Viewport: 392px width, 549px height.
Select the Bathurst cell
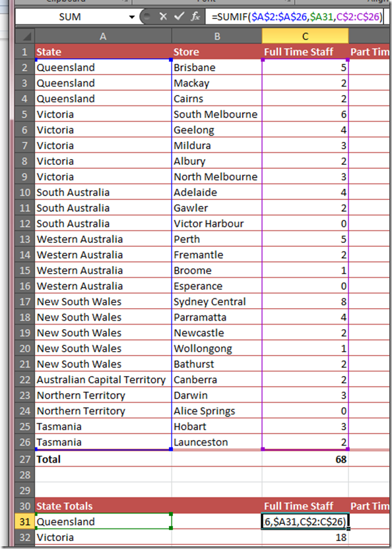[x=217, y=364]
